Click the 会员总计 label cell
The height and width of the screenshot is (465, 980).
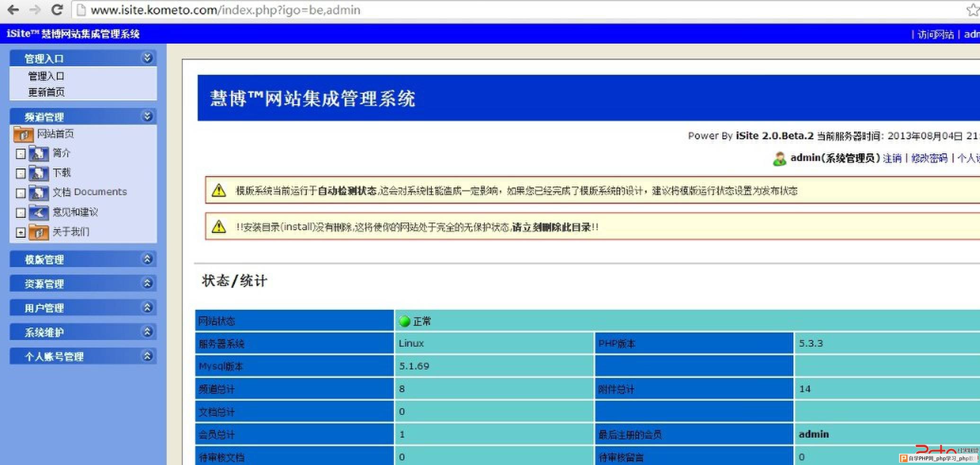click(x=294, y=434)
